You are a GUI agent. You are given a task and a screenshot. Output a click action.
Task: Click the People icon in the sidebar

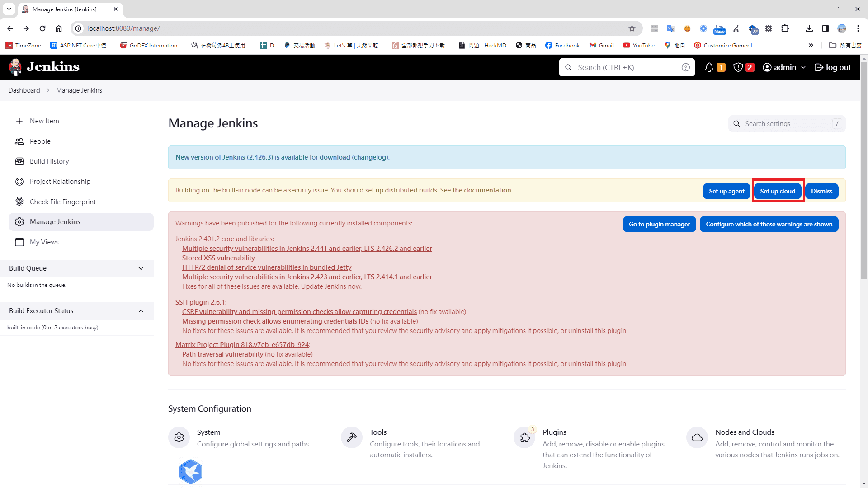point(19,141)
